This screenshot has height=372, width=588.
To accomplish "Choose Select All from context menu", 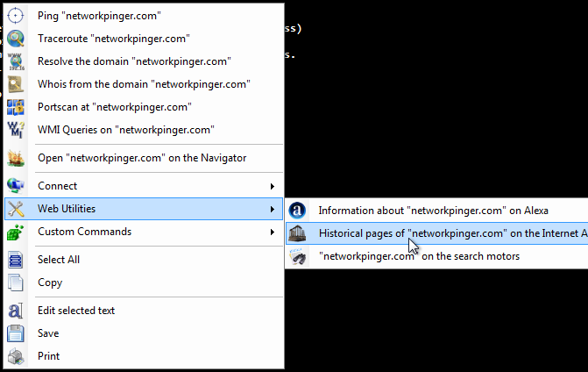I will (x=144, y=260).
